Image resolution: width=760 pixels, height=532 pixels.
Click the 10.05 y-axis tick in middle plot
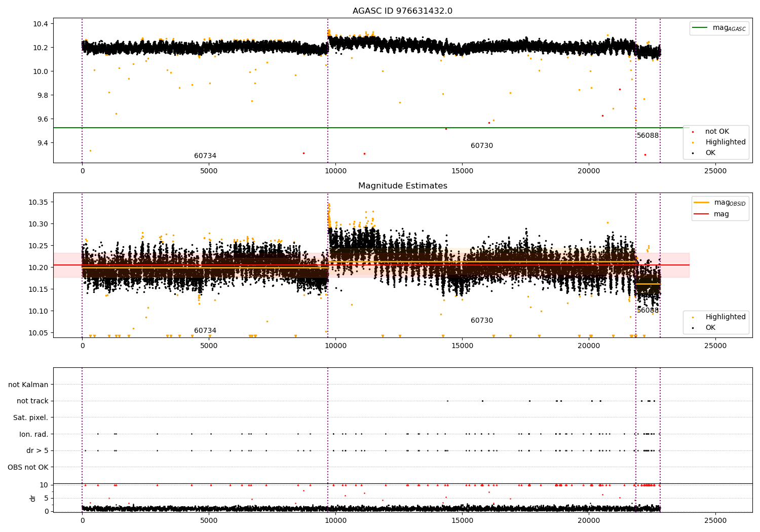pos(39,333)
